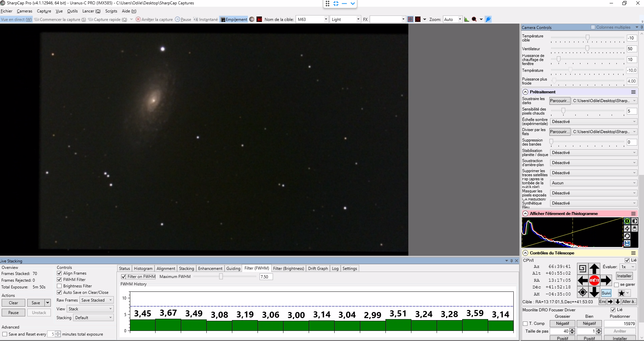Open the histogram stretch panel hamburger menu
The image size is (644, 341).
[x=633, y=214]
